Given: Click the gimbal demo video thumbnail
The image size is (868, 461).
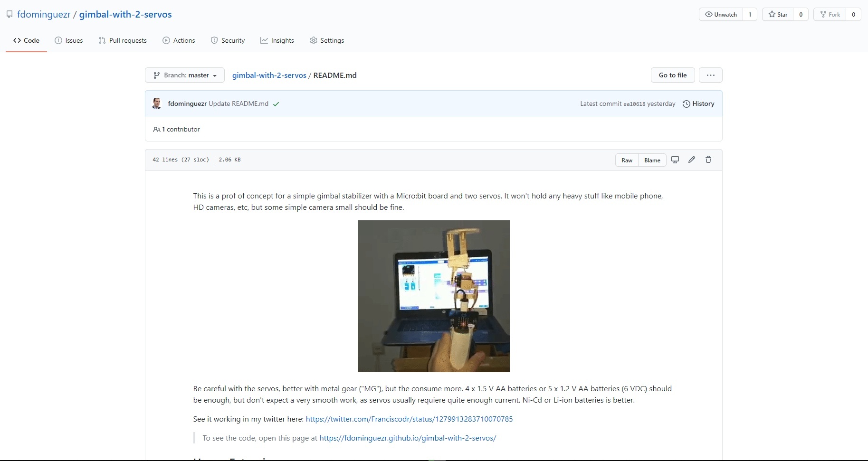Looking at the screenshot, I should click(433, 296).
